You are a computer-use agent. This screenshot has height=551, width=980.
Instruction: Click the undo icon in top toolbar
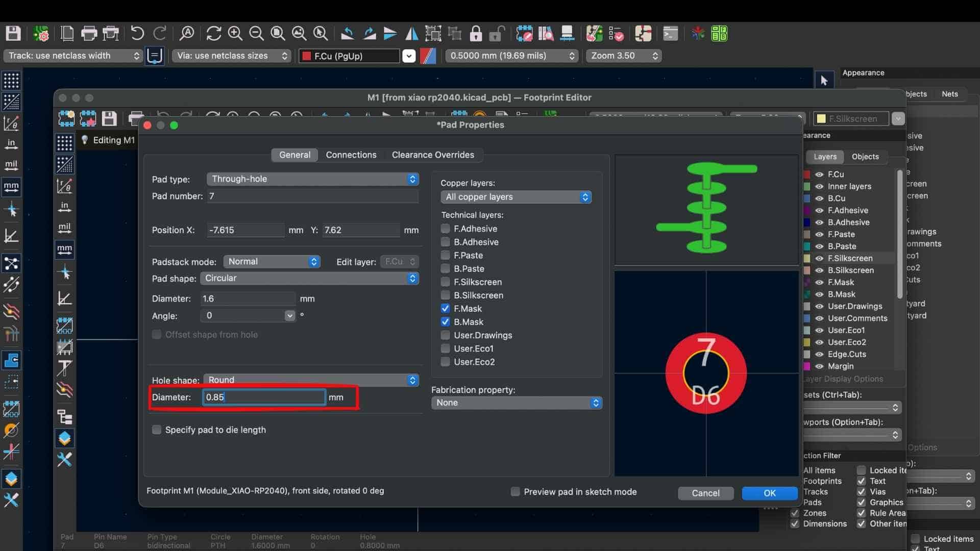pyautogui.click(x=137, y=34)
